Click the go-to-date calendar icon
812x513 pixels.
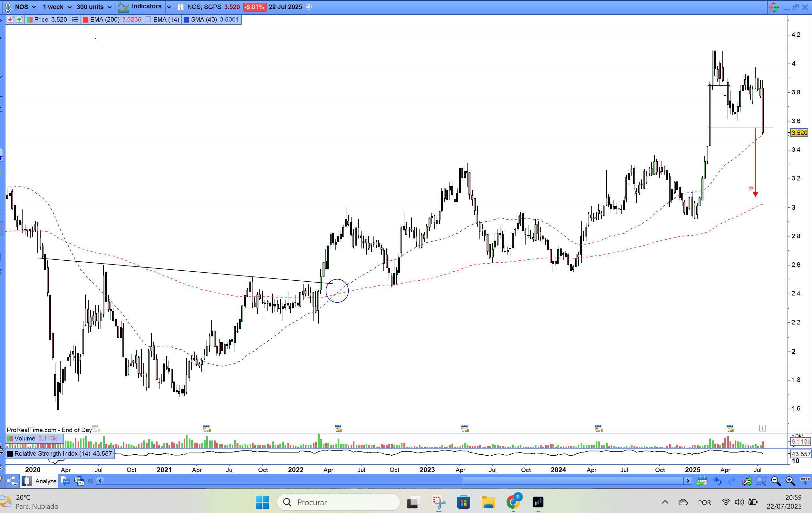coord(701,481)
